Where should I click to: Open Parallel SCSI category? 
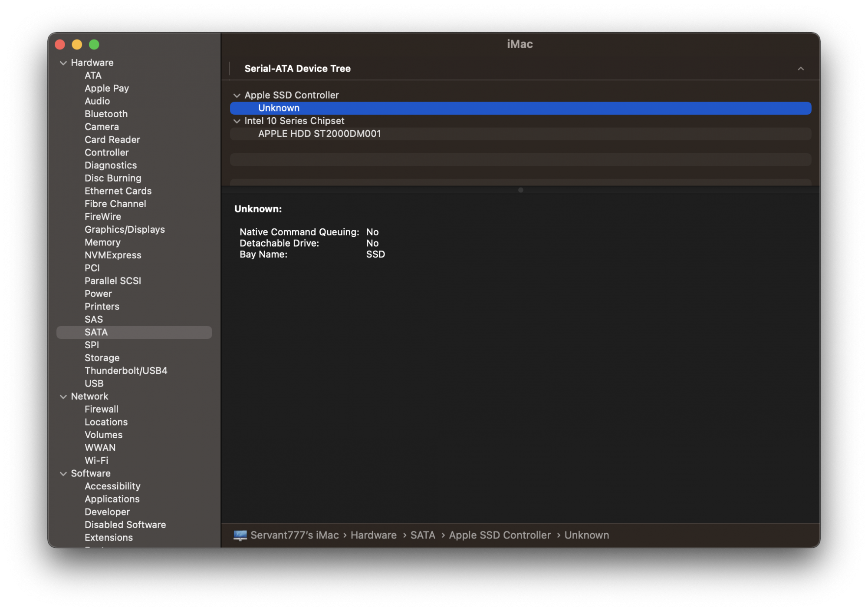pos(113,281)
